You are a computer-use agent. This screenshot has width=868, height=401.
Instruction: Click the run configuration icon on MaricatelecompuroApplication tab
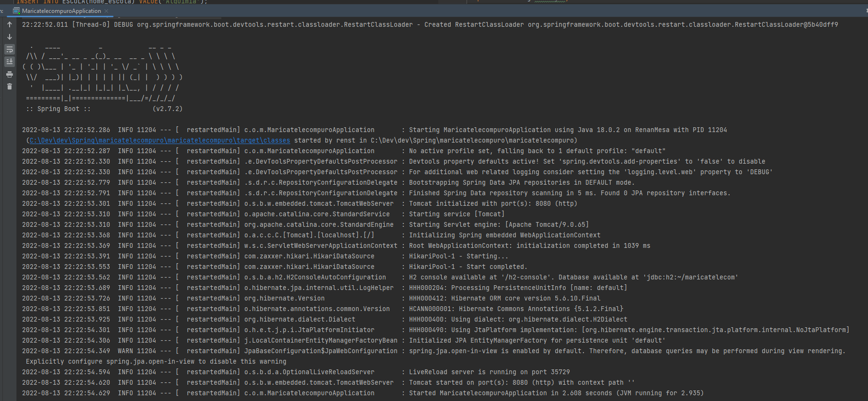click(x=17, y=11)
